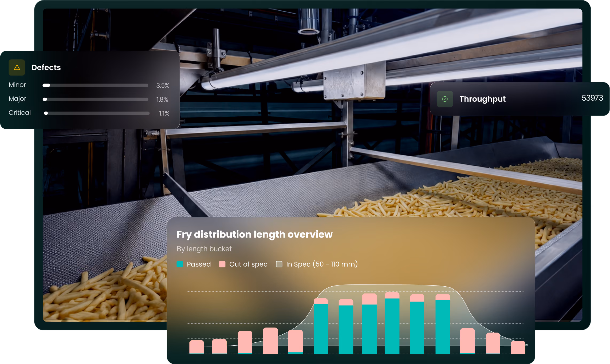610x364 pixels.
Task: Click the 1.8% Major value
Action: 162,99
